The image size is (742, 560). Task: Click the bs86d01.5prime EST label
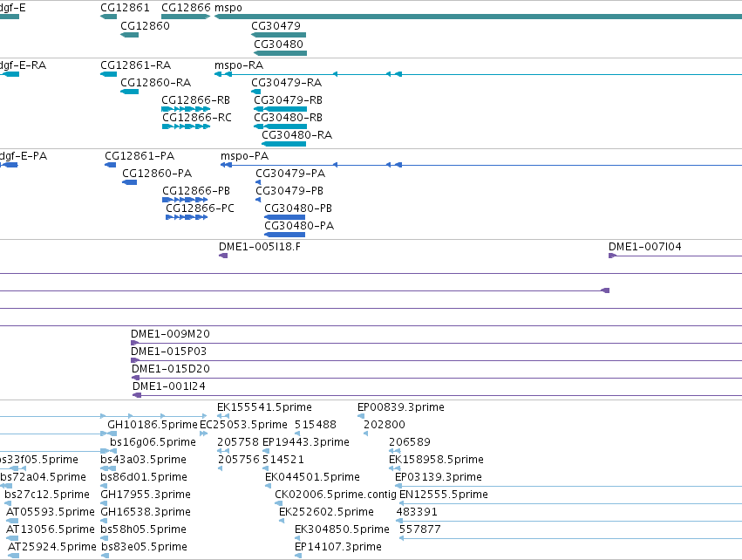144,478
